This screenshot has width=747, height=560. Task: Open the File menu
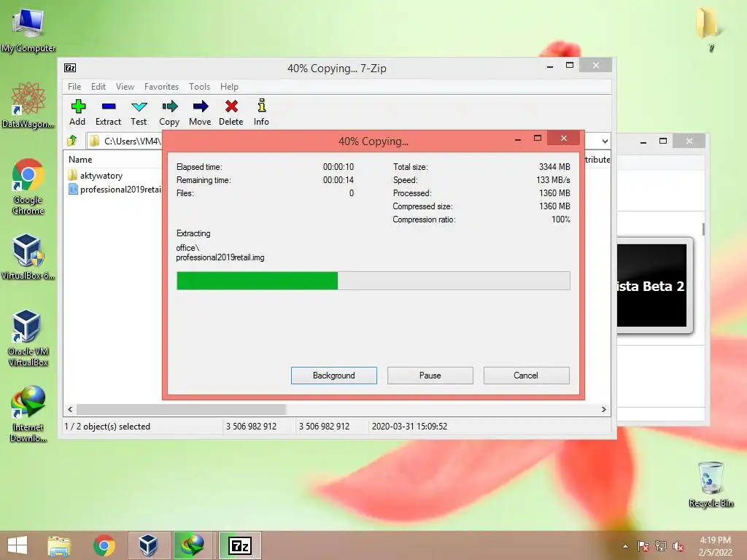[x=74, y=87]
